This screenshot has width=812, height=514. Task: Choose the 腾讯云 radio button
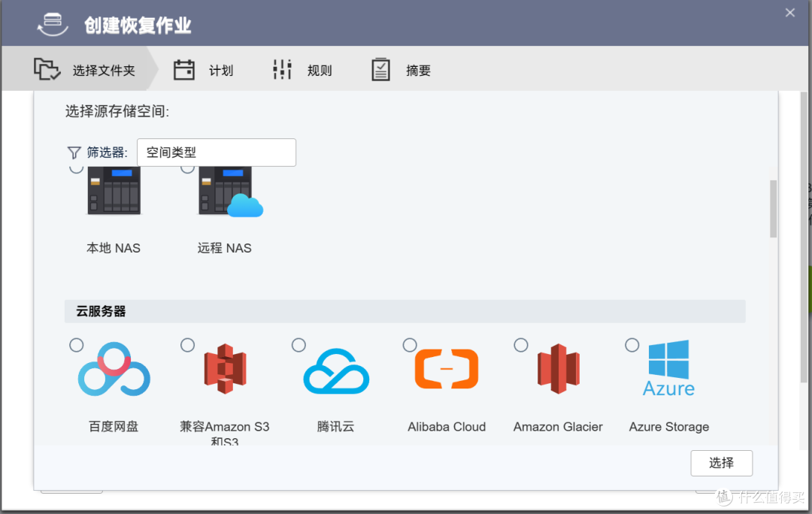tap(298, 345)
